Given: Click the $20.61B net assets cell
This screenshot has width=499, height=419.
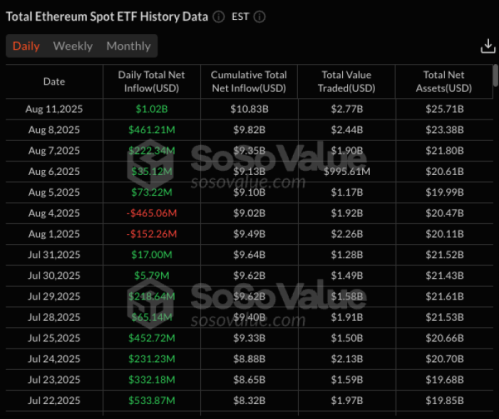Looking at the screenshot, I should (444, 171).
